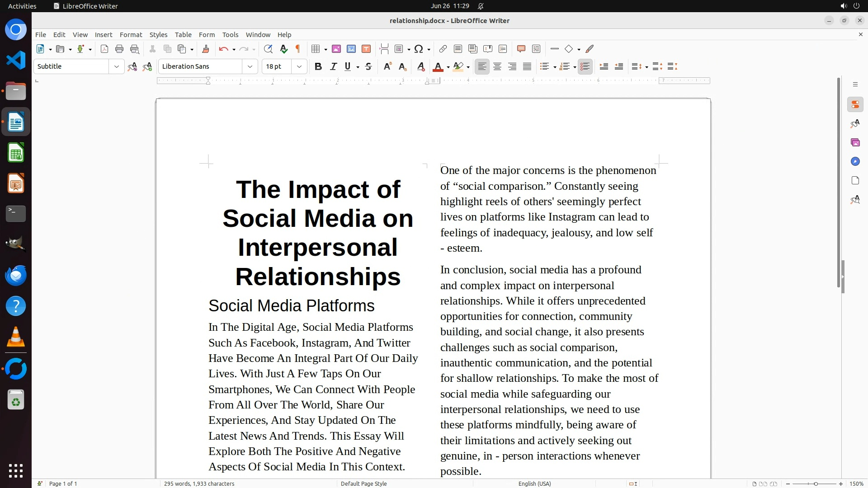Open the Format menu
Viewport: 868px width, 488px height.
coord(131,35)
